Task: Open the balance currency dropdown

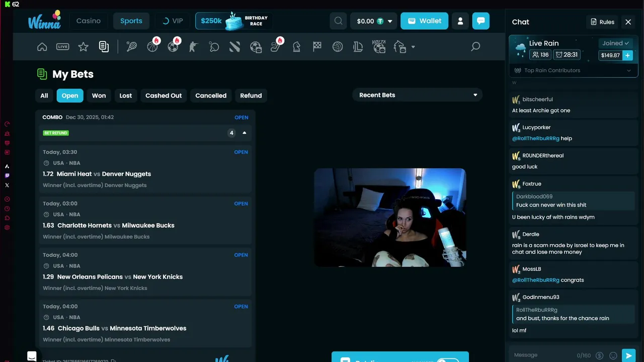Action: click(x=374, y=21)
